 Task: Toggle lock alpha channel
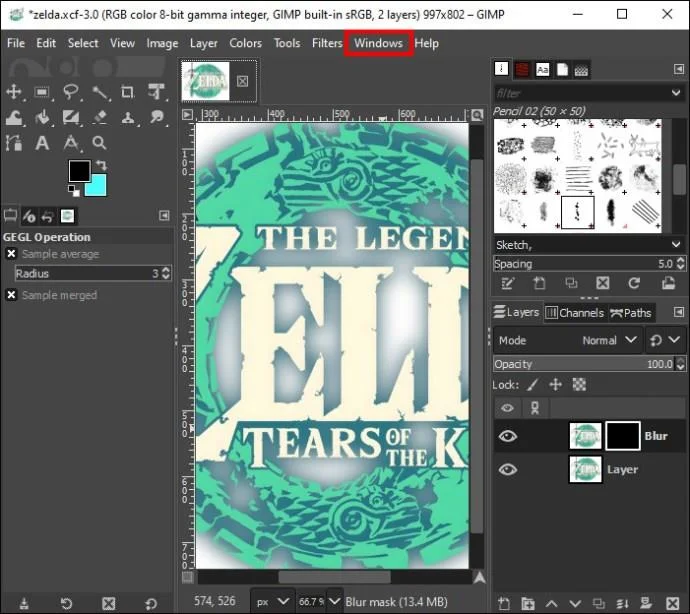pyautogui.click(x=579, y=385)
